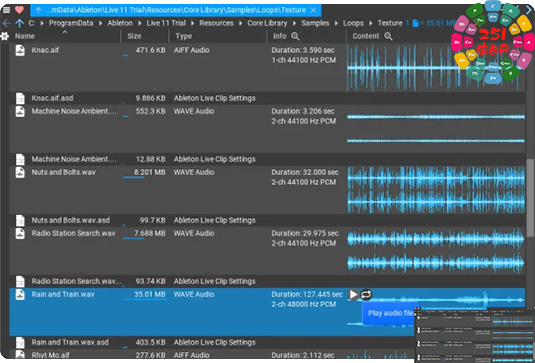Click the Knac.aif.asd file icon

coord(20,98)
